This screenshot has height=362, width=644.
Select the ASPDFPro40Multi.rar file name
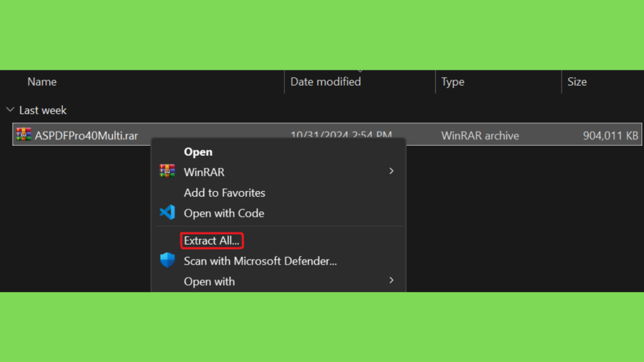click(x=86, y=136)
